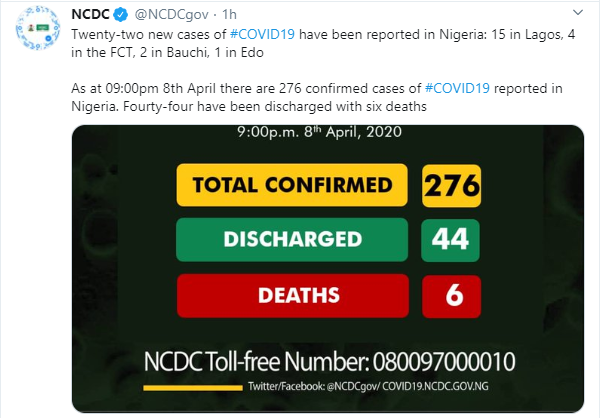Open the NCDC profile avatar
601x418 pixels.
[x=38, y=28]
